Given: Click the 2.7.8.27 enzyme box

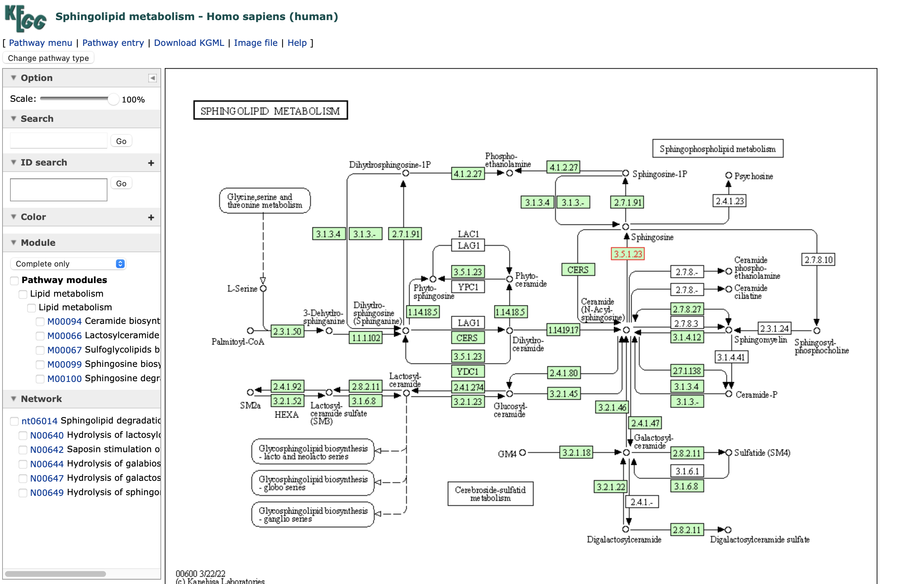Looking at the screenshot, I should click(x=687, y=309).
